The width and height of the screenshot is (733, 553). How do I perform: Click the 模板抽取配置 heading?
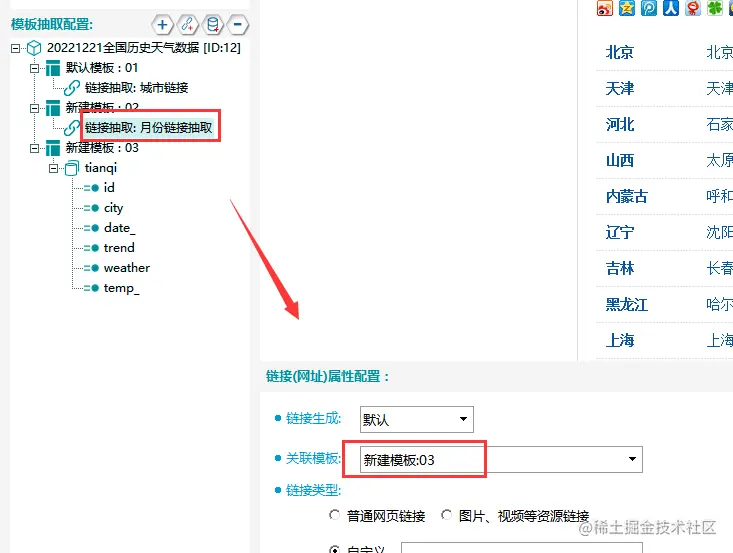tap(52, 24)
